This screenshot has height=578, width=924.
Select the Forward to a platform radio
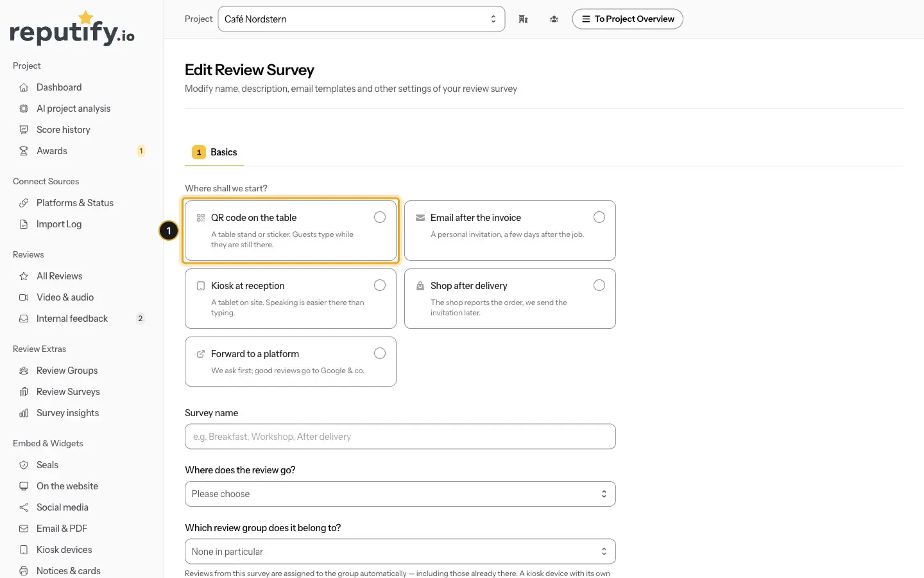[380, 353]
